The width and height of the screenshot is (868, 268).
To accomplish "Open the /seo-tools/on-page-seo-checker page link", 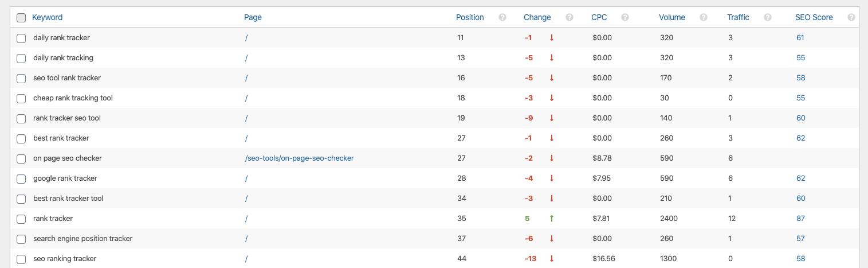I will (299, 158).
